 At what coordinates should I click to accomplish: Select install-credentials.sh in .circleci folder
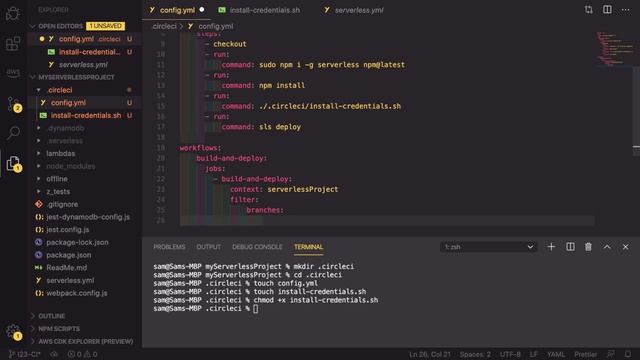[x=86, y=116]
